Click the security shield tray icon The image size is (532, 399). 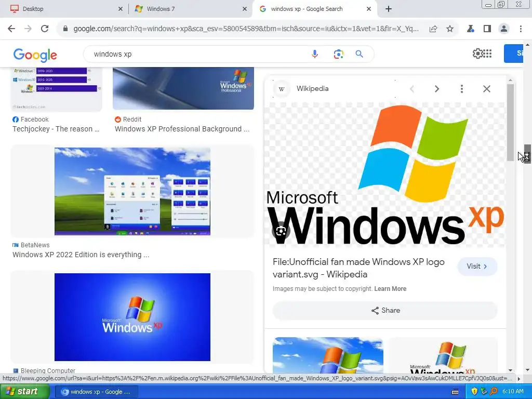click(x=474, y=392)
